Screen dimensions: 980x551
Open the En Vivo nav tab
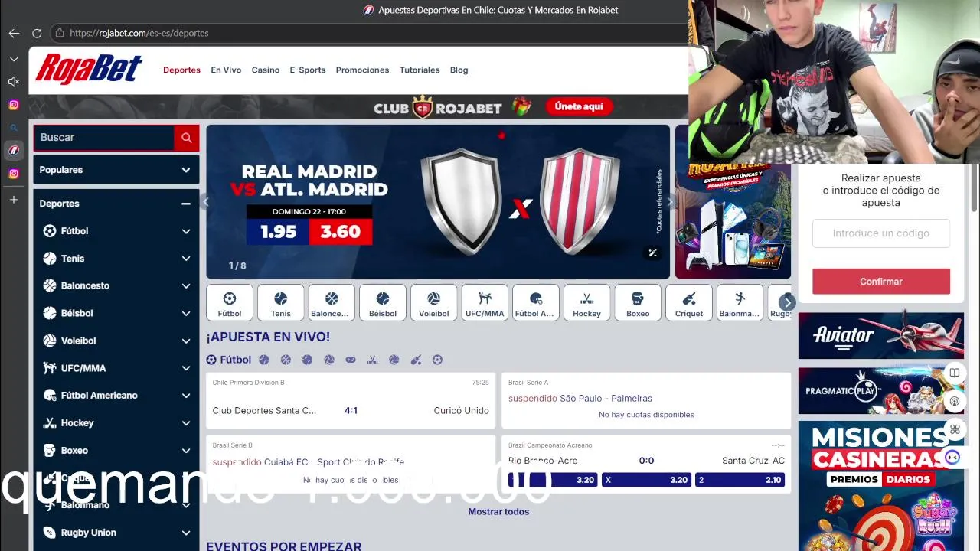[x=226, y=70]
